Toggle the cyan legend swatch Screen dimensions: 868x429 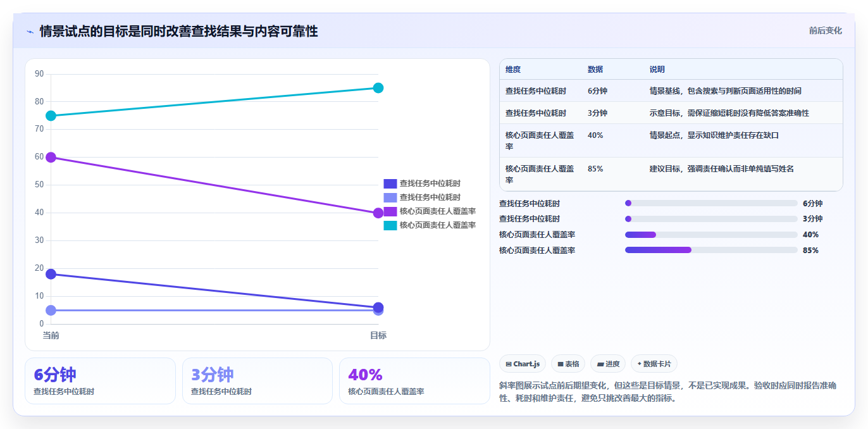point(390,225)
